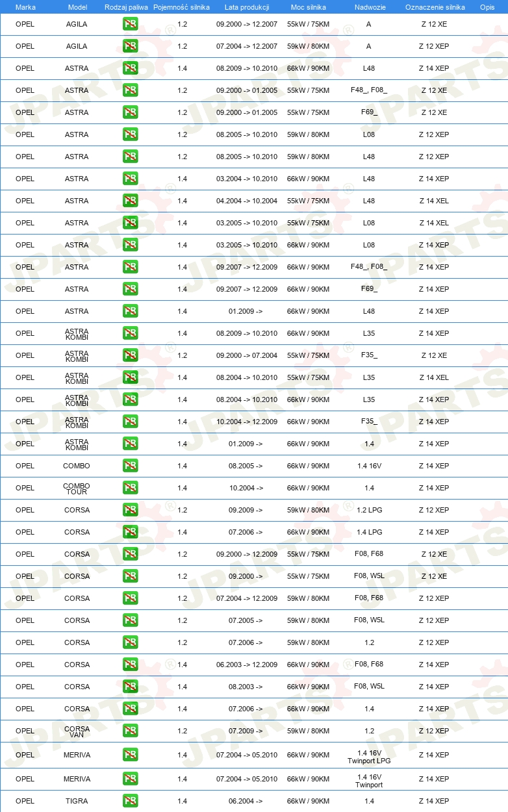Image resolution: width=508 pixels, height=812 pixels.
Task: Select the Rodzaj paliwa column header
Action: 126,7
